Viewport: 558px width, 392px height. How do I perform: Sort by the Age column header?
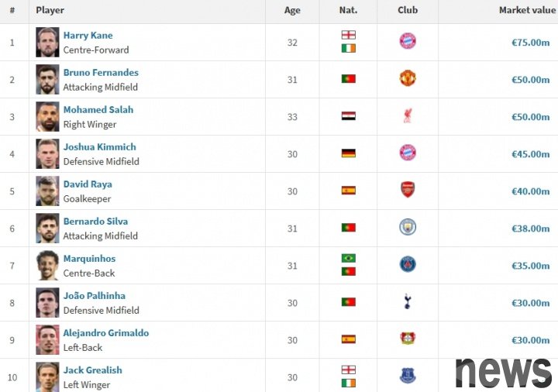click(292, 10)
